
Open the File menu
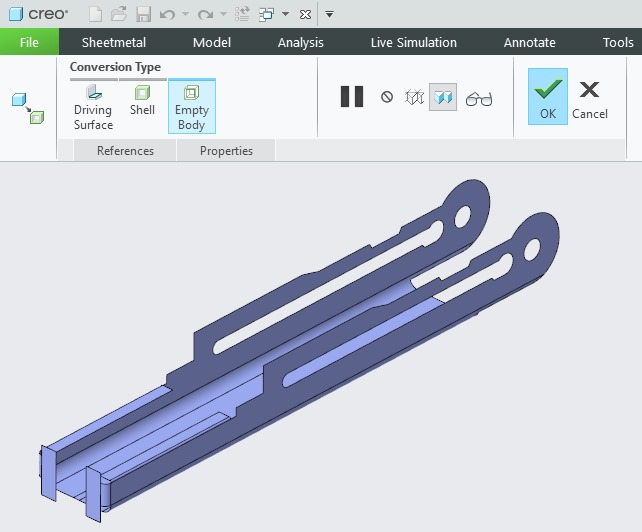(x=29, y=42)
